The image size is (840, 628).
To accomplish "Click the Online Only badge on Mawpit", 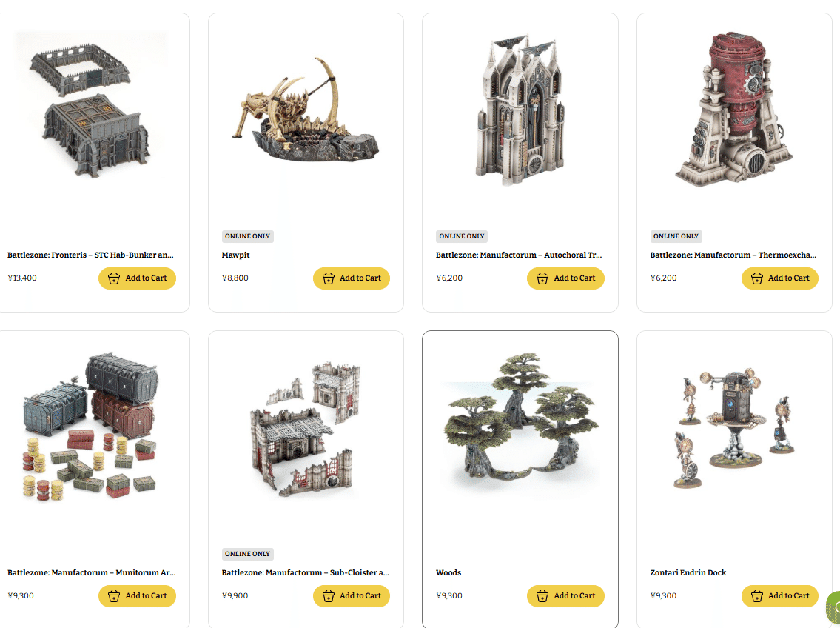I will click(x=247, y=236).
